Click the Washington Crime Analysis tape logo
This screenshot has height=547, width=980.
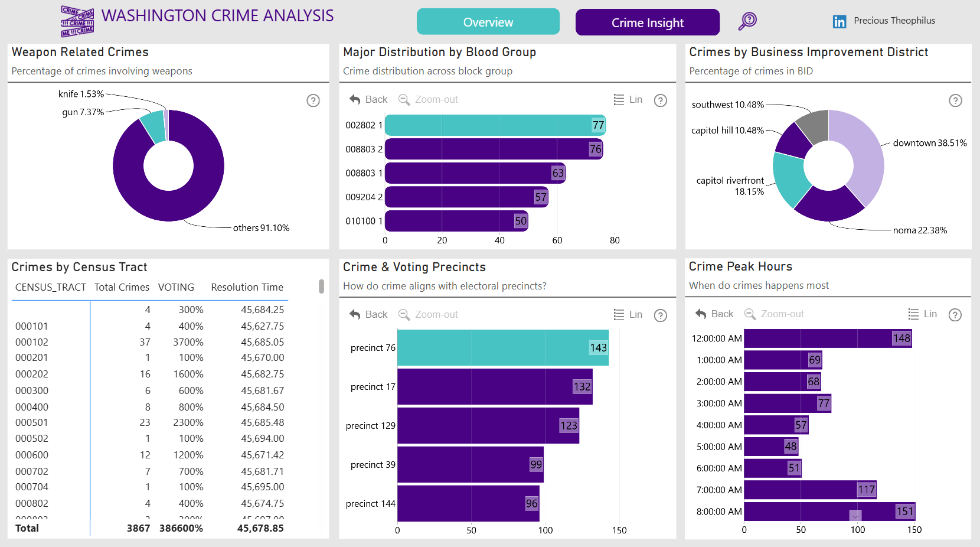pyautogui.click(x=77, y=22)
